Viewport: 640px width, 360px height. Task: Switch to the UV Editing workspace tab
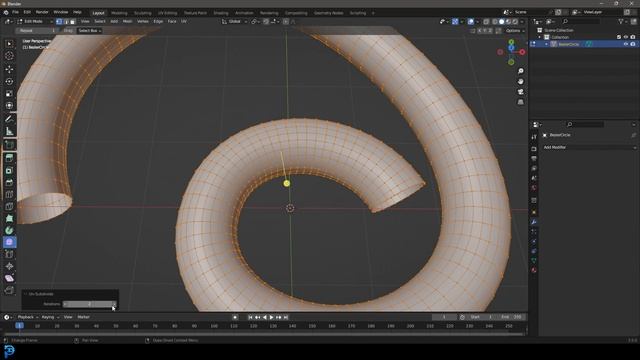[167, 13]
